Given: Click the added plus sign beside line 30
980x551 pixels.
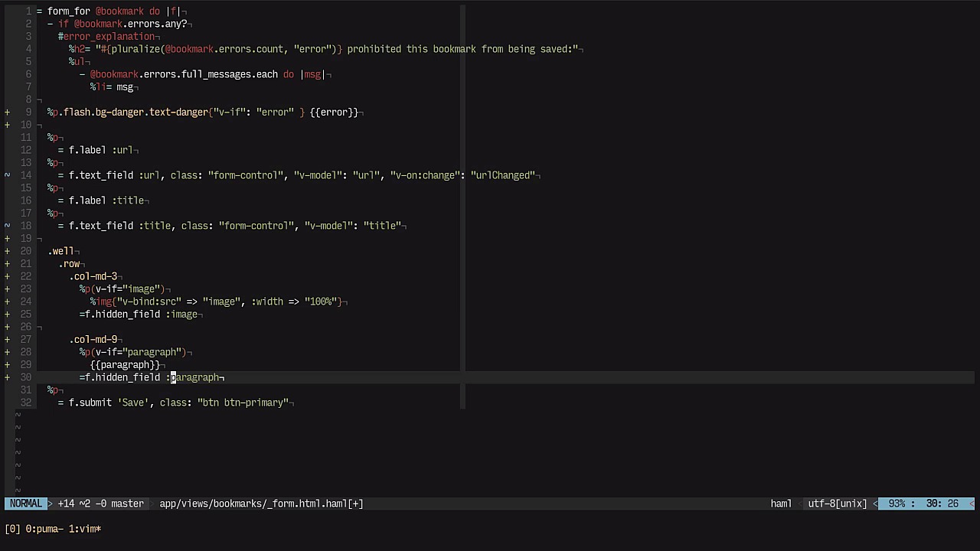Looking at the screenshot, I should point(8,377).
